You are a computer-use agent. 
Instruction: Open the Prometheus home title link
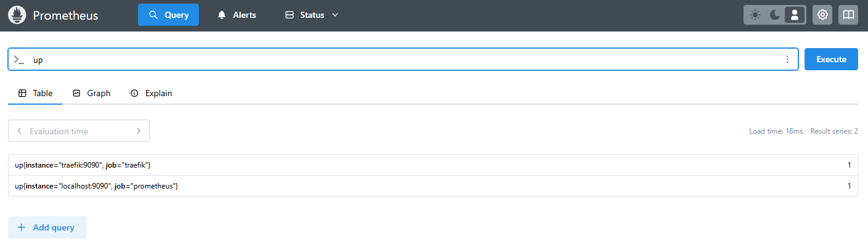click(65, 15)
